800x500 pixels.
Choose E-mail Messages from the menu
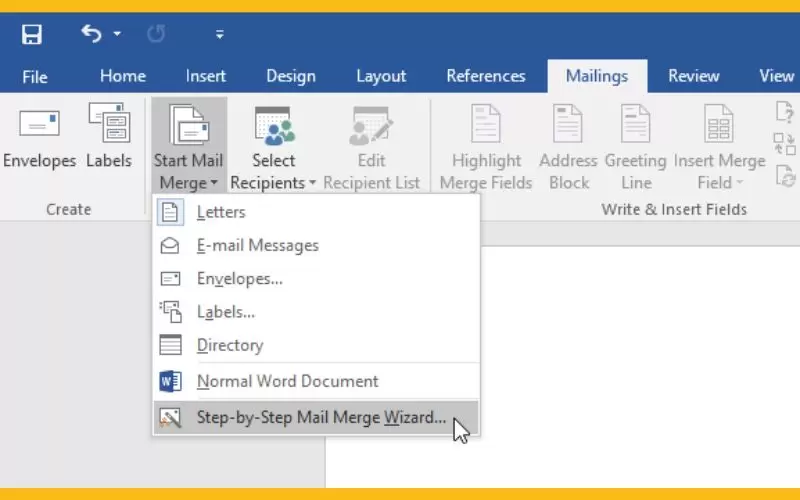tap(316, 245)
